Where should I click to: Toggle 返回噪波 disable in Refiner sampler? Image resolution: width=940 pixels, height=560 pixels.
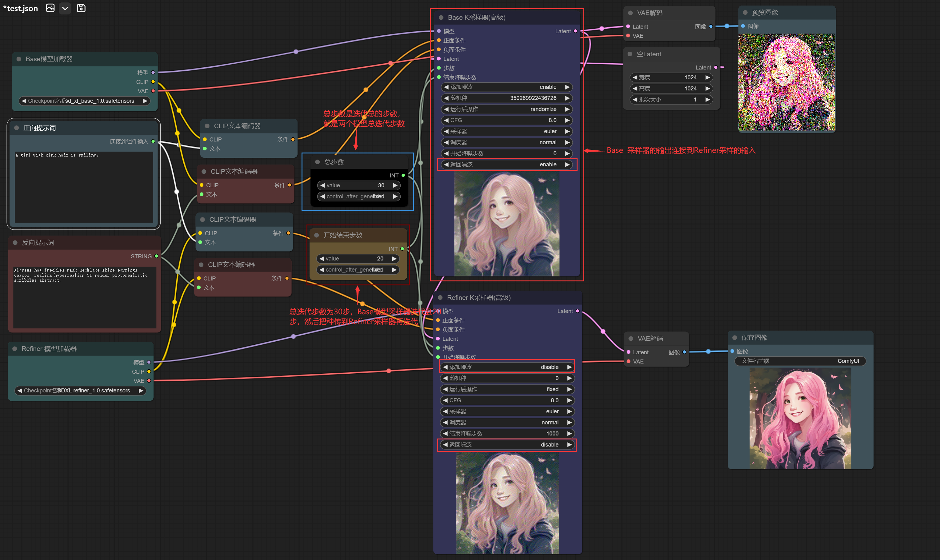[x=507, y=445]
